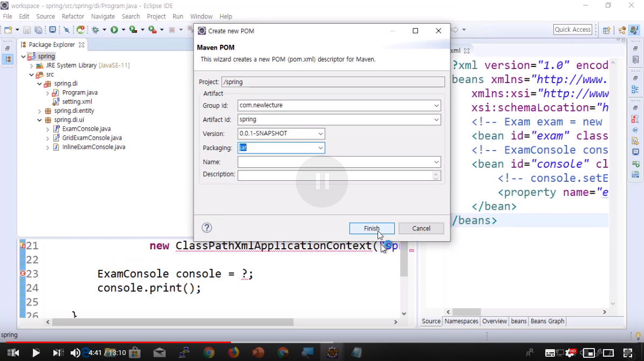The width and height of the screenshot is (644, 361).
Task: Toggle the video volume speaker icon
Action: (75, 352)
